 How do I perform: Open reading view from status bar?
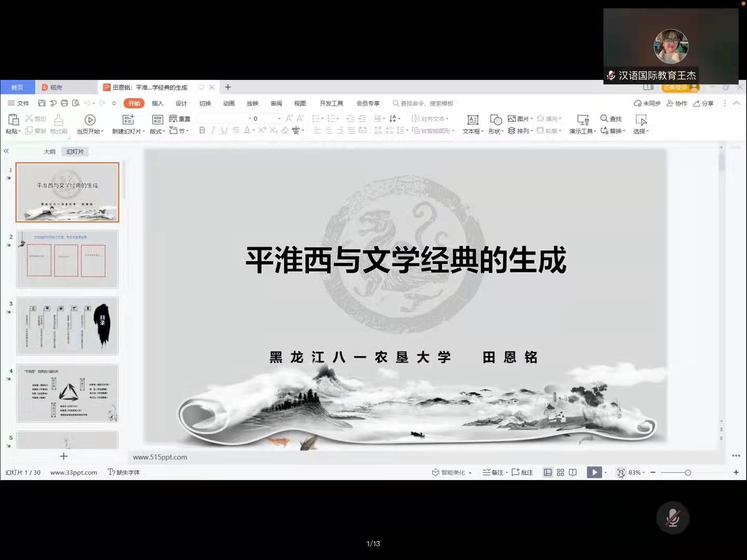573,472
